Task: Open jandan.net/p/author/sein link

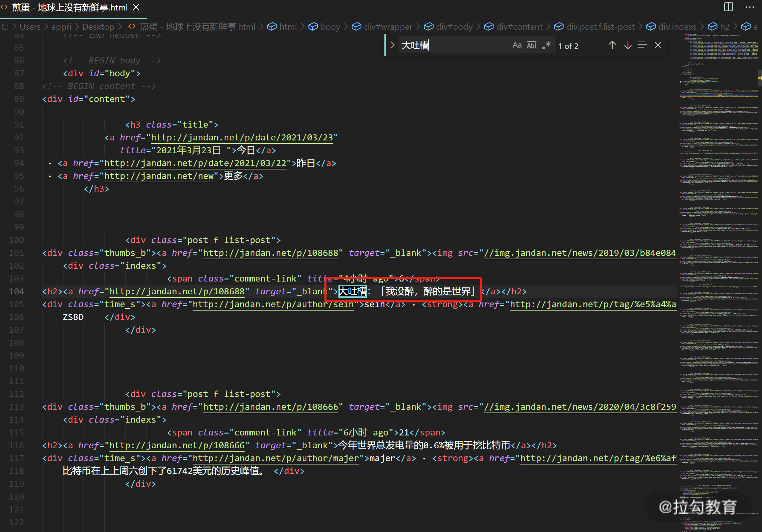Action: (273, 304)
